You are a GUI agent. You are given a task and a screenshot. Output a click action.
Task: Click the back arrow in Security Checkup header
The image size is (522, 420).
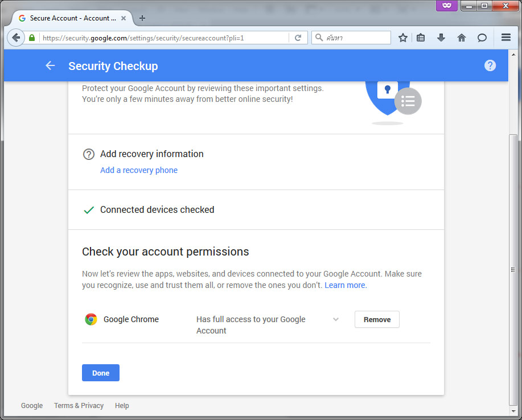click(x=50, y=65)
